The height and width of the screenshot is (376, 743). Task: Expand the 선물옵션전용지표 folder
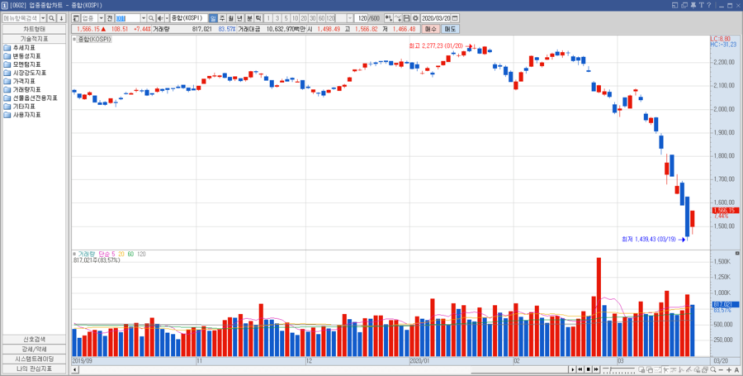tap(30, 98)
